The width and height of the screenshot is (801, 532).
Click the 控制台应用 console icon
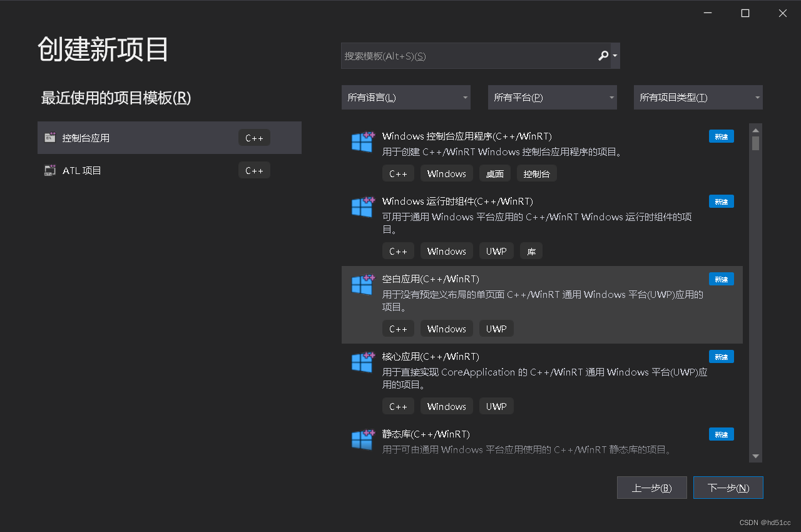tap(50, 138)
